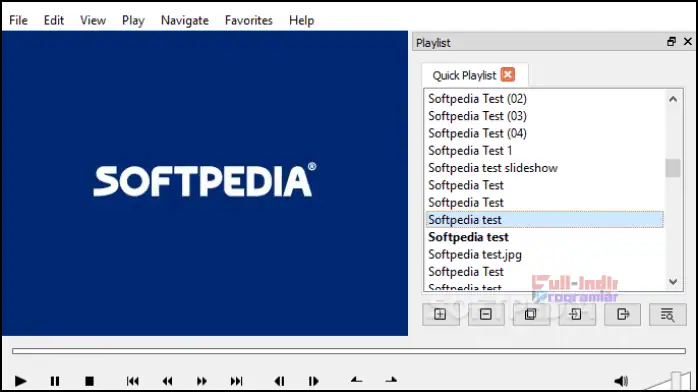
Task: Mute audio via the speaker icon
Action: pos(621,381)
